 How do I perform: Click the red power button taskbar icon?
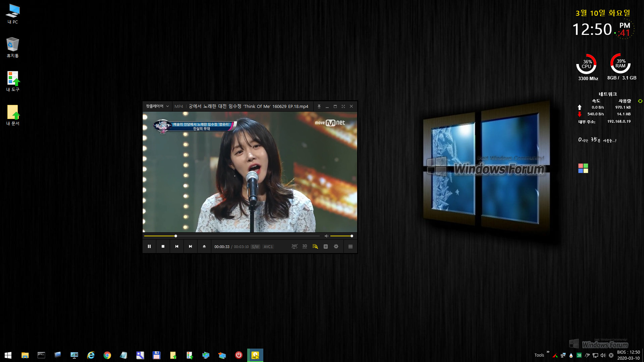(x=238, y=355)
